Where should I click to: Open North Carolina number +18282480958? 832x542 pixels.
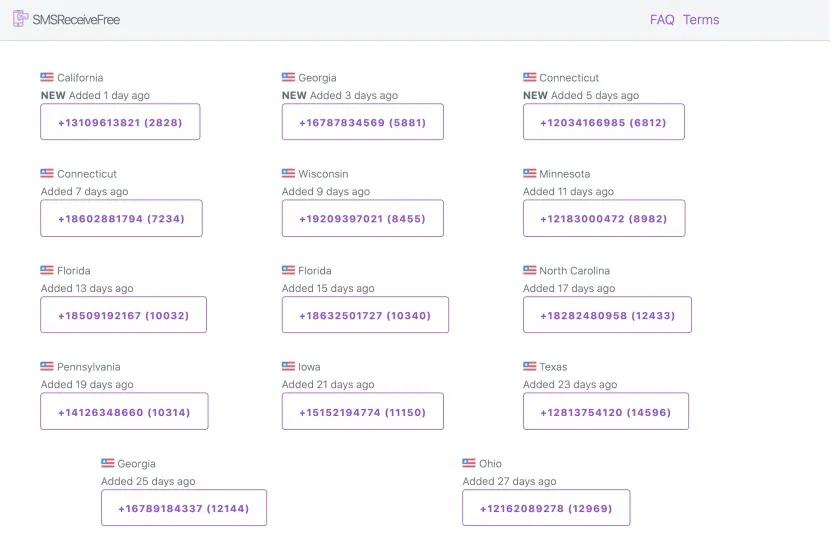(x=607, y=315)
